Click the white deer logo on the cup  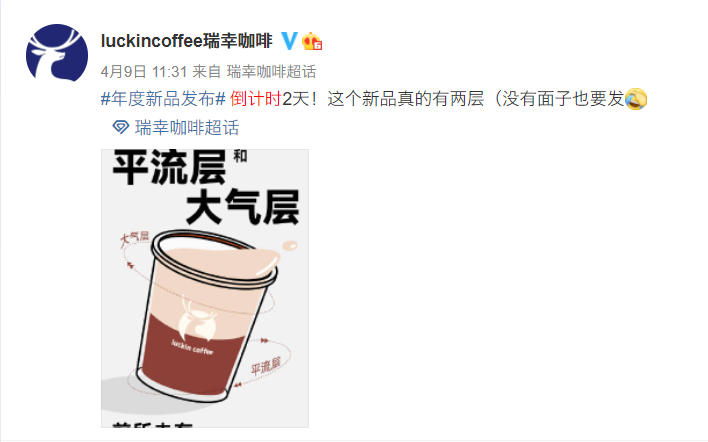tap(197, 318)
